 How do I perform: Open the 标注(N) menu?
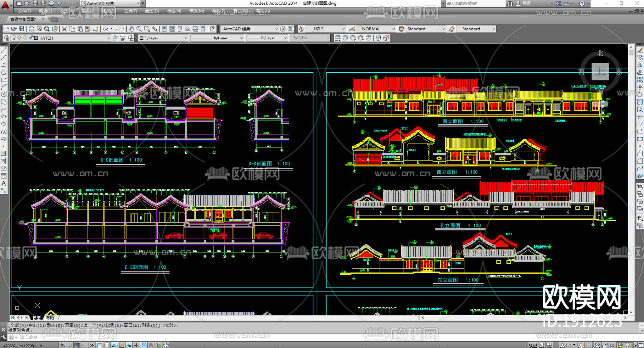click(174, 11)
